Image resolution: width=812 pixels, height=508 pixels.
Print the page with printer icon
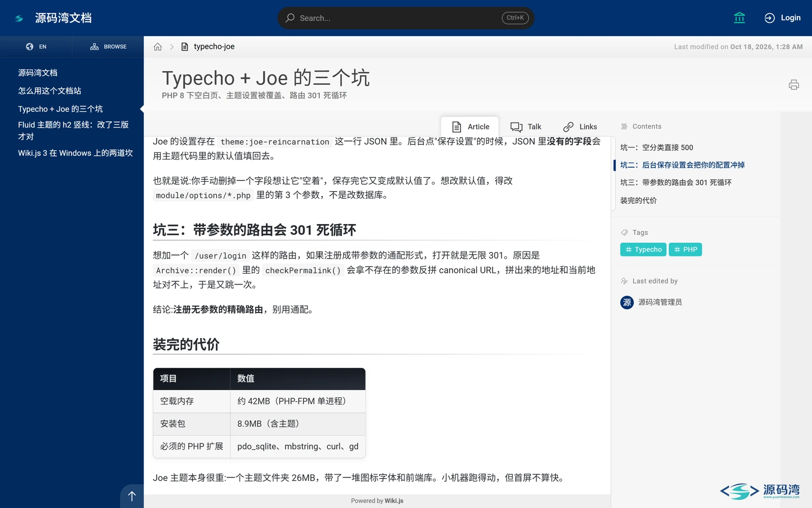pyautogui.click(x=794, y=85)
